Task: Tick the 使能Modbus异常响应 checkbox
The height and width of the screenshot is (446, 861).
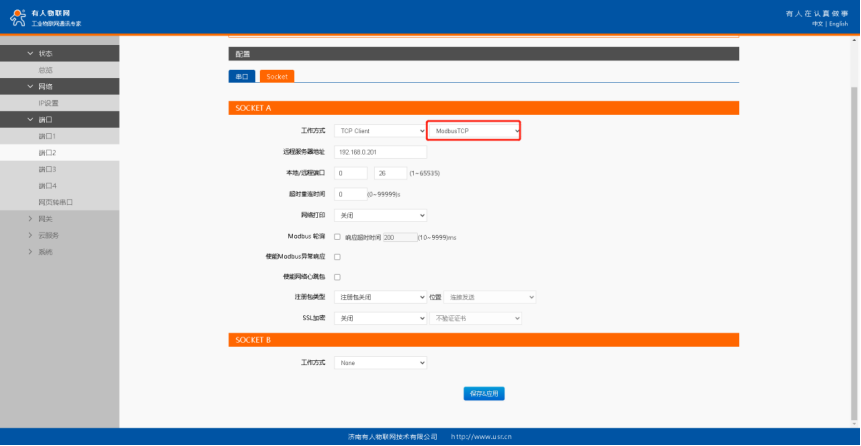Action: (337, 257)
